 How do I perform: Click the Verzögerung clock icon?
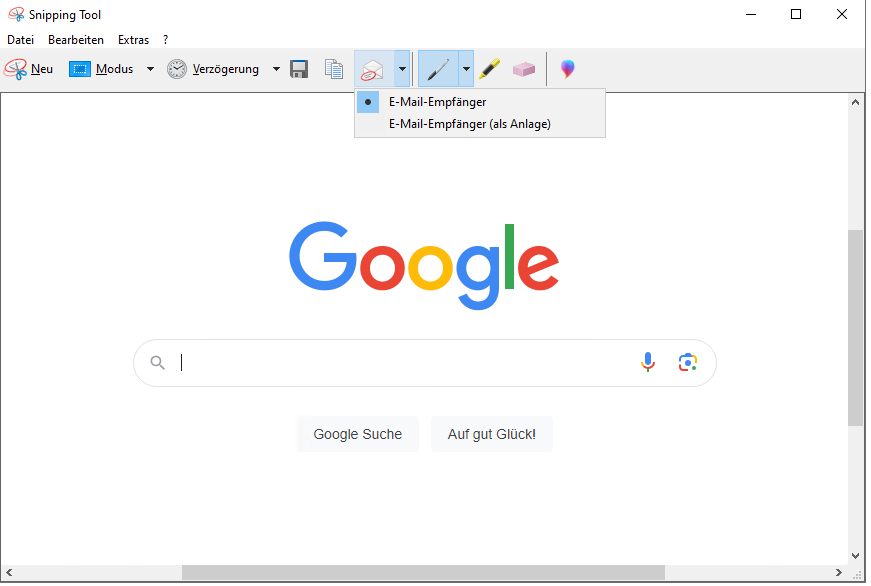(x=177, y=69)
